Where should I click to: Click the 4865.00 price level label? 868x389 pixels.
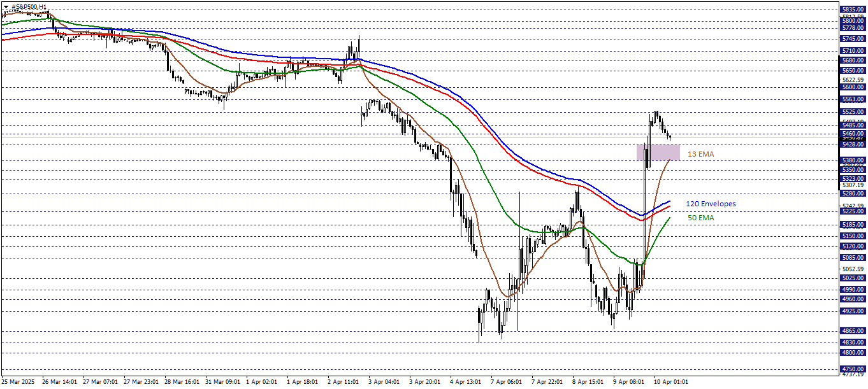(x=853, y=332)
